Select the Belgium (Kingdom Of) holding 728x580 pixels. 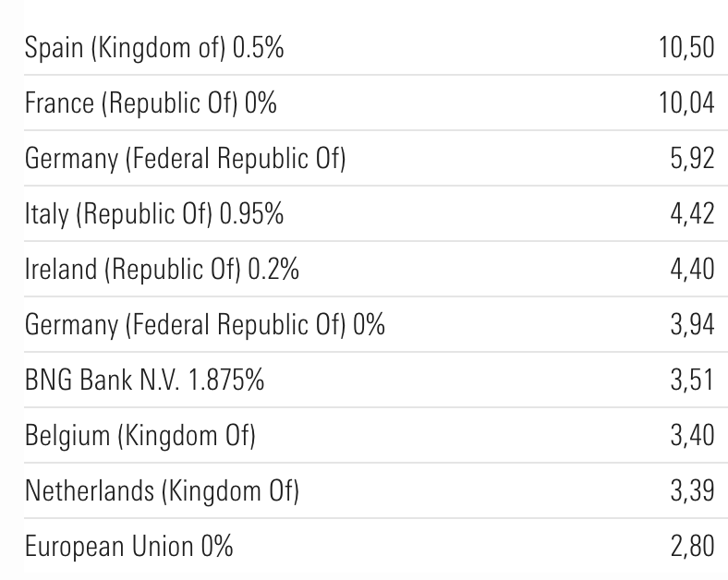[140, 435]
